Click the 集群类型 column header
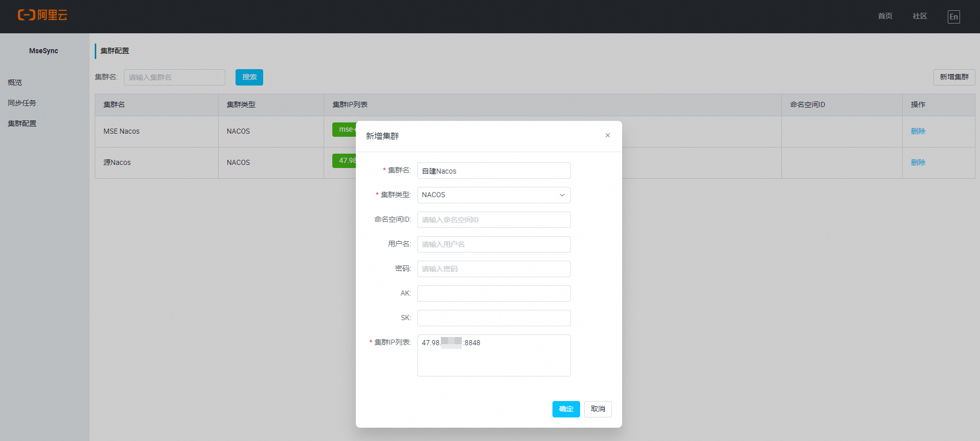980x441 pixels. pyautogui.click(x=271, y=104)
